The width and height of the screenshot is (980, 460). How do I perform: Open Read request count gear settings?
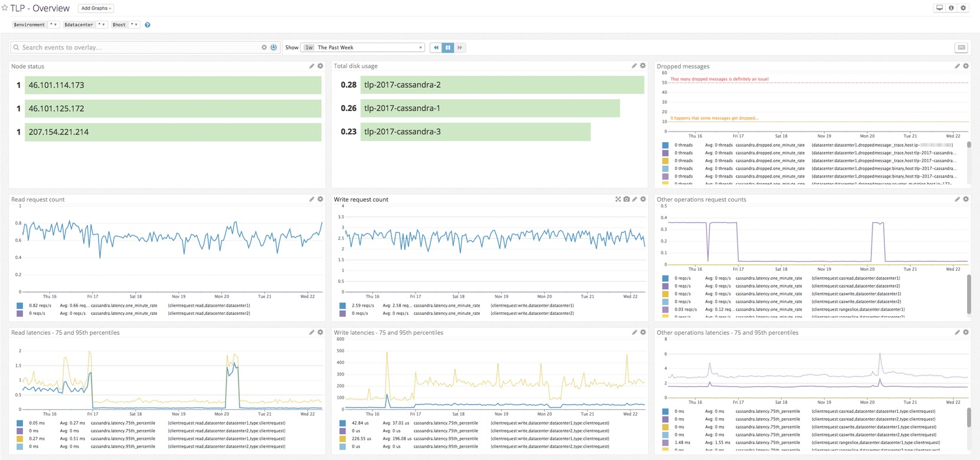pyautogui.click(x=321, y=199)
